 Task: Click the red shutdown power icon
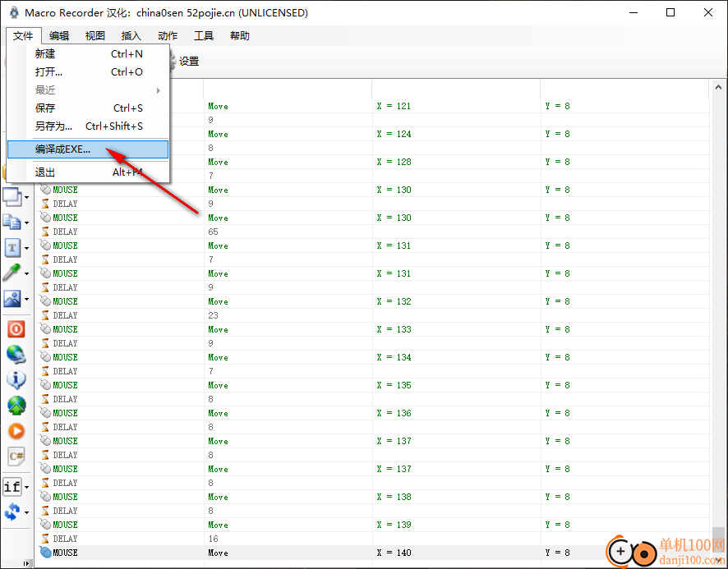click(x=16, y=329)
